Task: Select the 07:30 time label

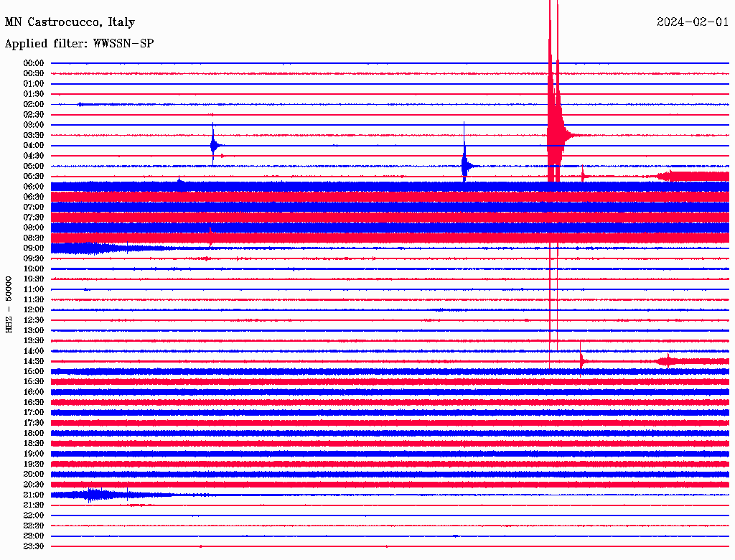Action: pyautogui.click(x=34, y=217)
